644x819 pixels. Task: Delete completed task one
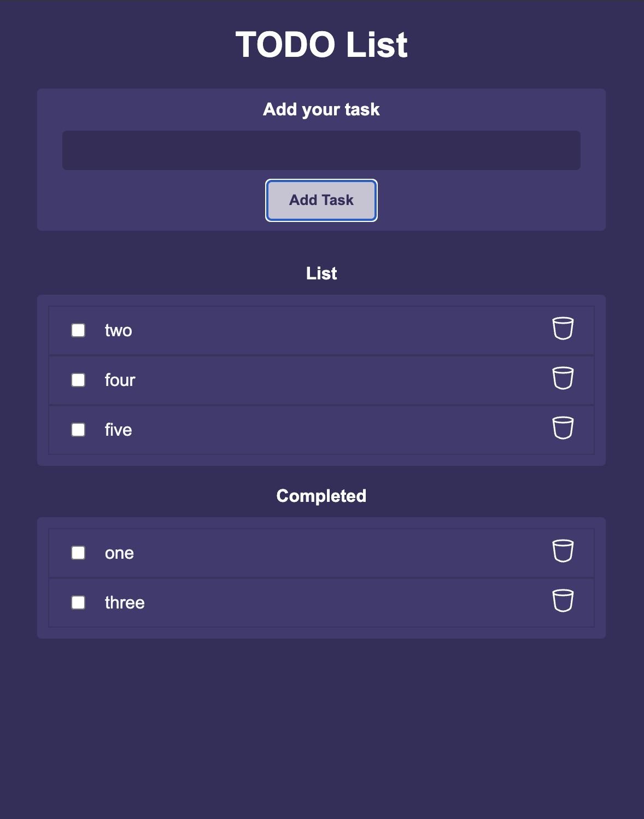(563, 551)
